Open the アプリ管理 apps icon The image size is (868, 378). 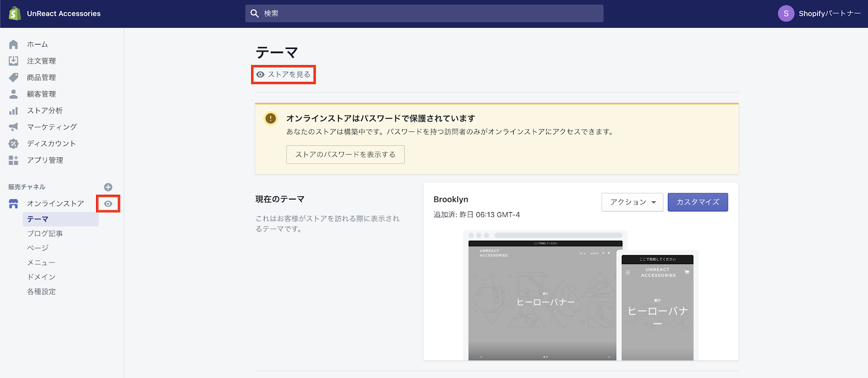click(14, 160)
